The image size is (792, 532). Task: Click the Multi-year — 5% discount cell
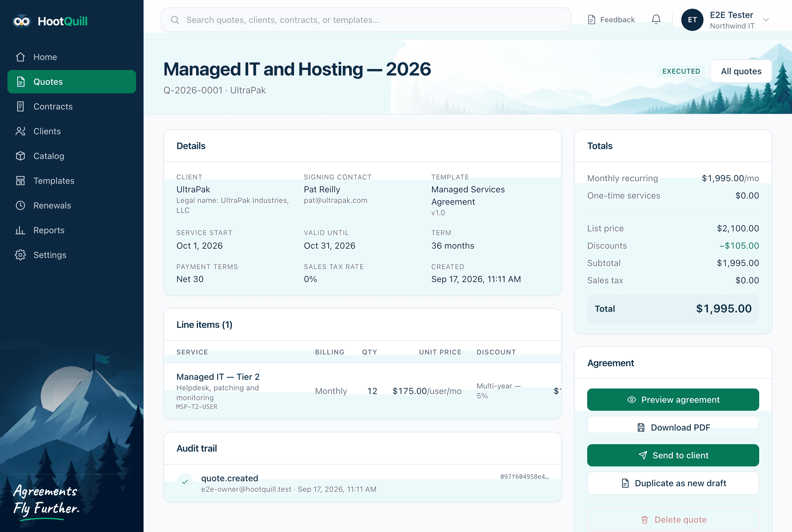(x=498, y=391)
